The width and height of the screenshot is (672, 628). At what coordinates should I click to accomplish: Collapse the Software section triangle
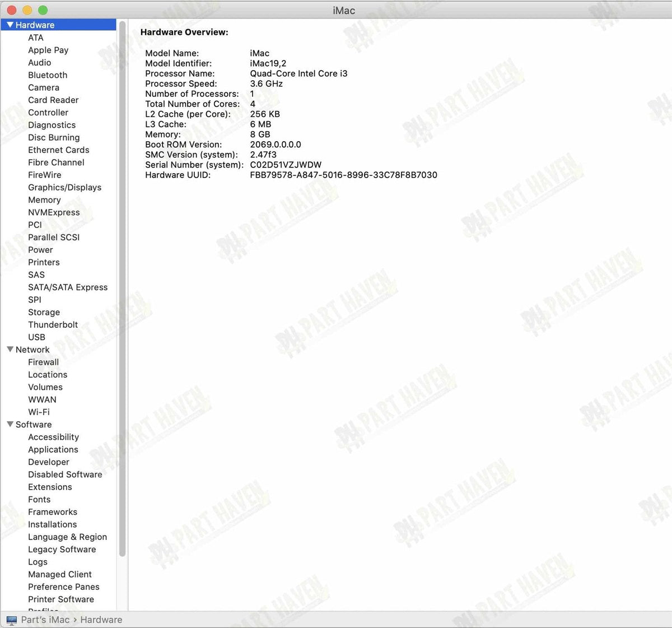[x=10, y=425]
